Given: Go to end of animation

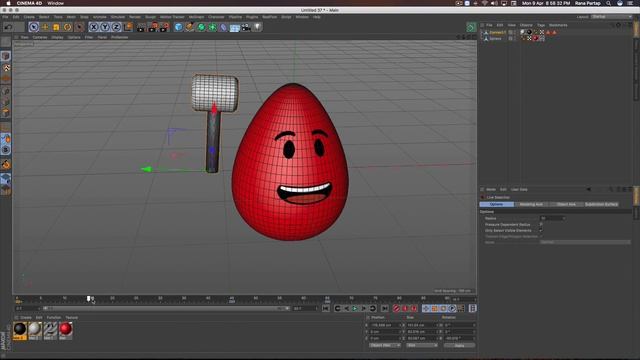Looking at the screenshot, I should click(384, 308).
